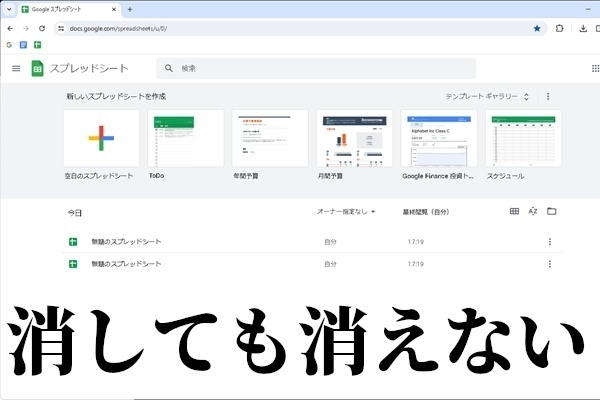Open the 年間予算 template
The width and height of the screenshot is (600, 400).
point(270,138)
